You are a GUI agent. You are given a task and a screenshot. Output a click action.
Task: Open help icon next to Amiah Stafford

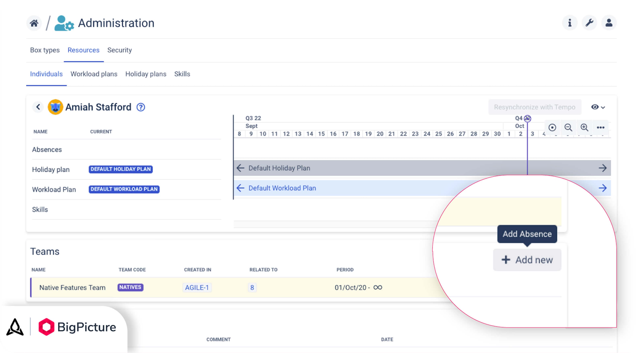[x=141, y=107]
